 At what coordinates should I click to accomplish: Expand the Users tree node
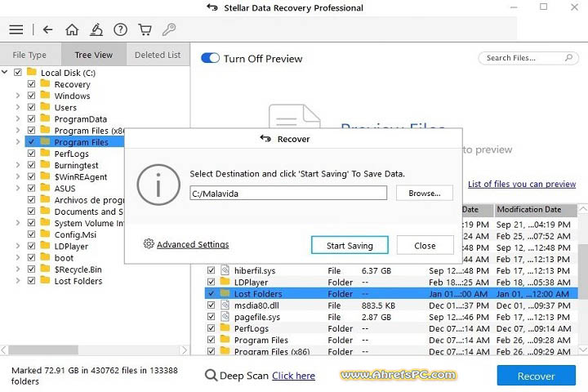(x=18, y=107)
